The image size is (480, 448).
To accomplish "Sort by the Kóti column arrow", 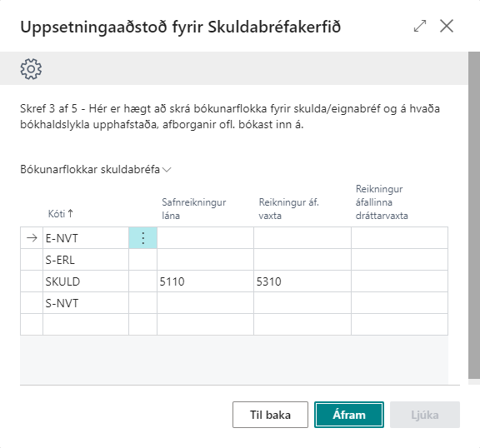I will 71,213.
